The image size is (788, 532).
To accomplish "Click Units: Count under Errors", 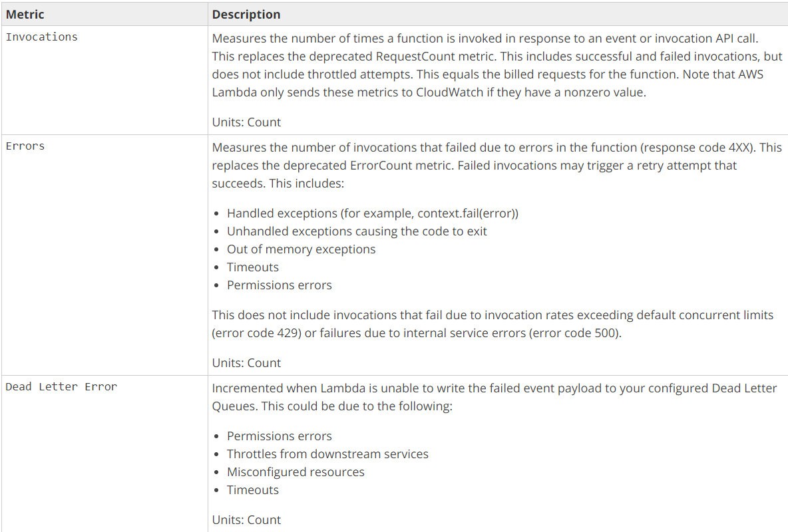I will [x=246, y=362].
